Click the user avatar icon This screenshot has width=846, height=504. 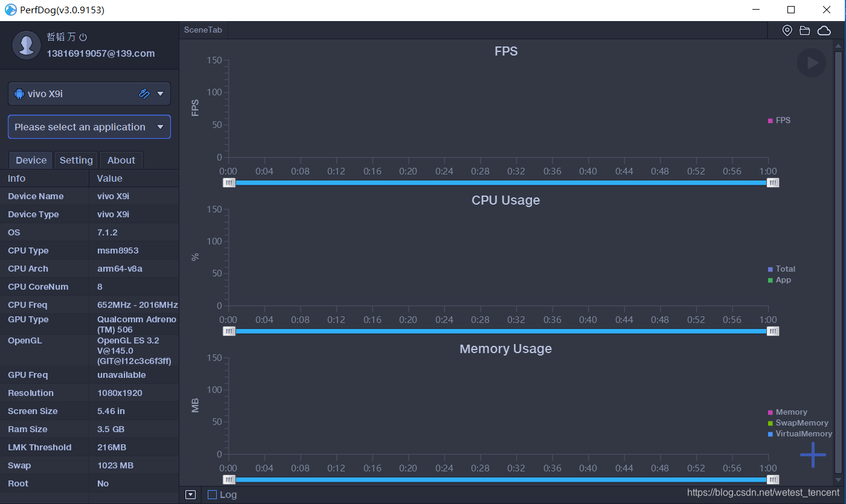tap(27, 45)
